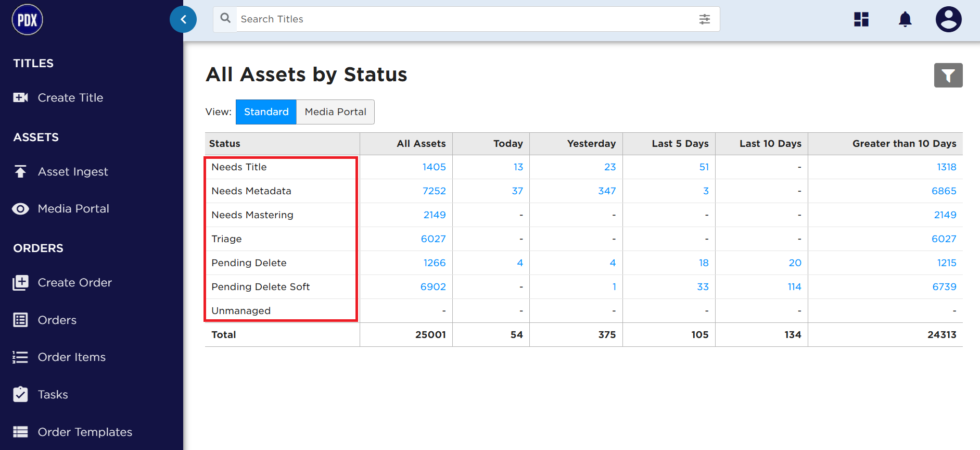Open Needs Metadata count 6865
This screenshot has width=980, height=450.
click(x=944, y=191)
